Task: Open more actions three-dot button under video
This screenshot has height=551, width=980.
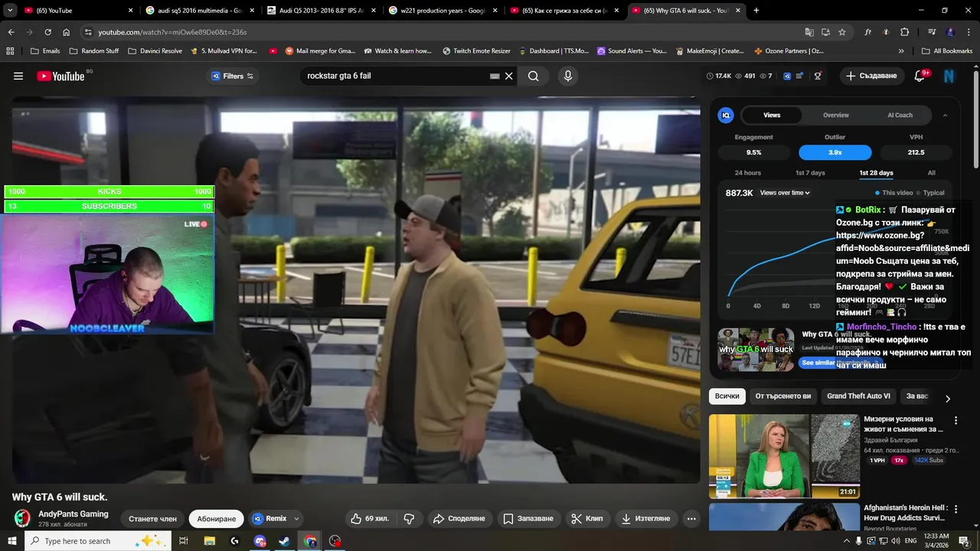Action: (x=691, y=518)
